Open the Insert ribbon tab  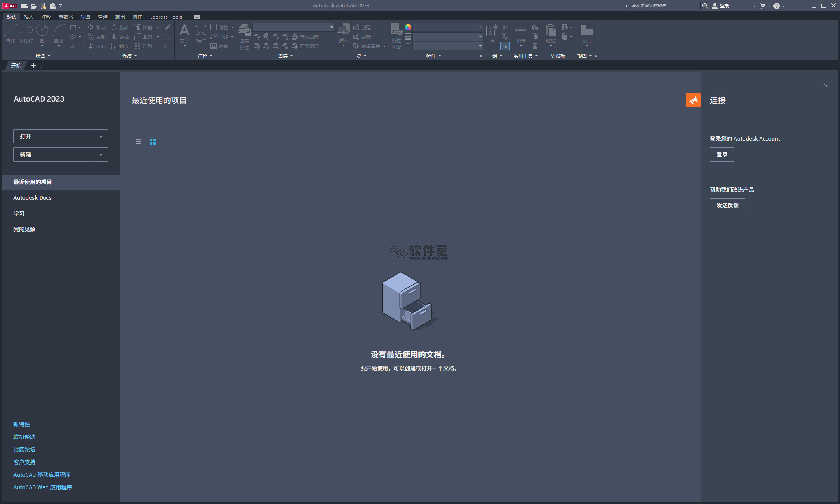click(x=28, y=17)
